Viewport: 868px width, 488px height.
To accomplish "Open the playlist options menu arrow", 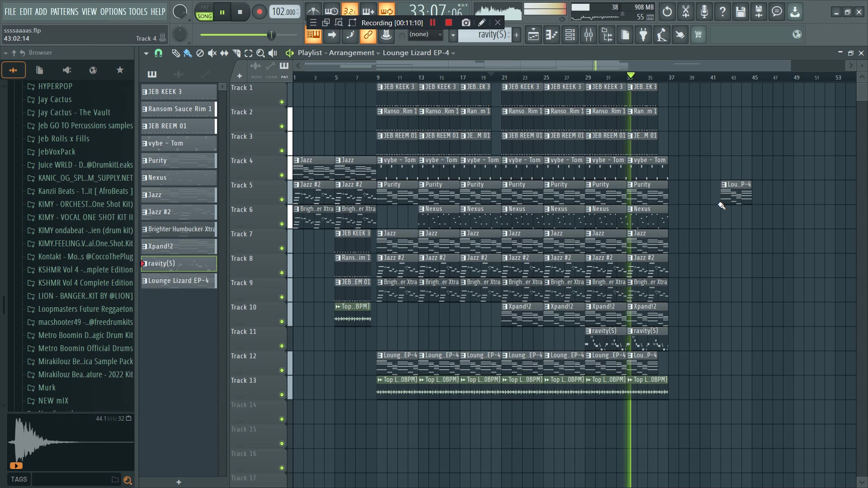I will point(146,53).
